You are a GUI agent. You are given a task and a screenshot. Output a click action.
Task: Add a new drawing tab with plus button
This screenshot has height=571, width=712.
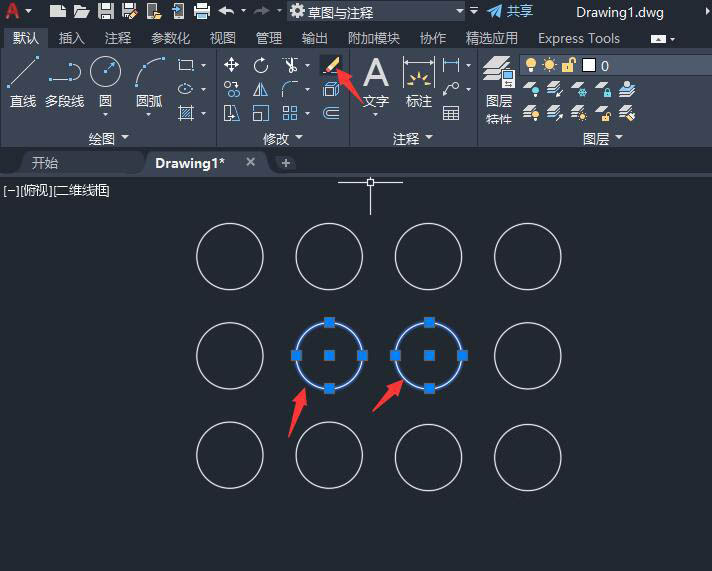286,163
